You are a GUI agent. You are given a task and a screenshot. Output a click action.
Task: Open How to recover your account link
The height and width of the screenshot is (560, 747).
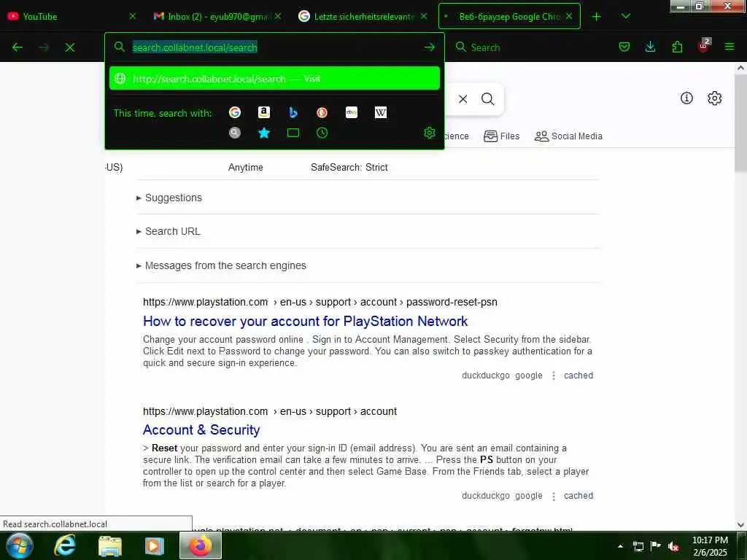306,322
